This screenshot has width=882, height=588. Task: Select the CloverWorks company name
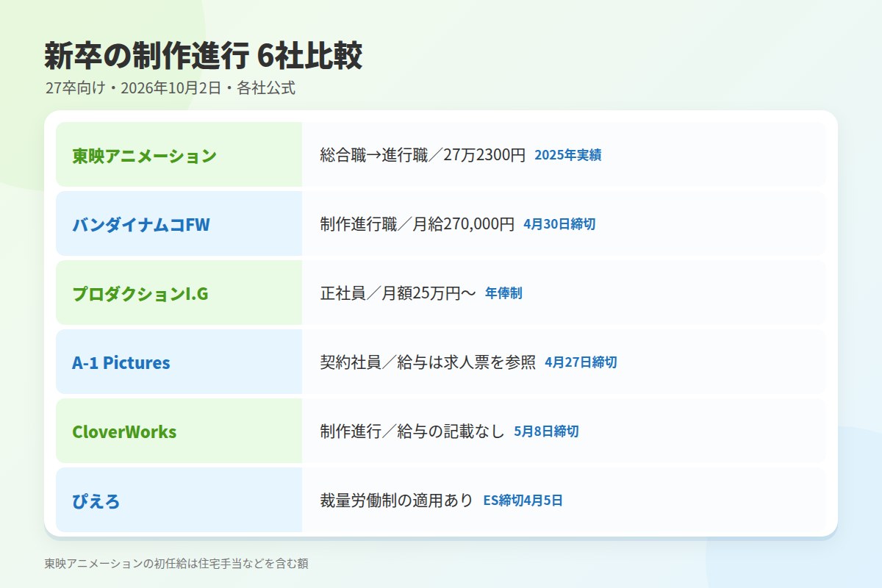tap(124, 432)
